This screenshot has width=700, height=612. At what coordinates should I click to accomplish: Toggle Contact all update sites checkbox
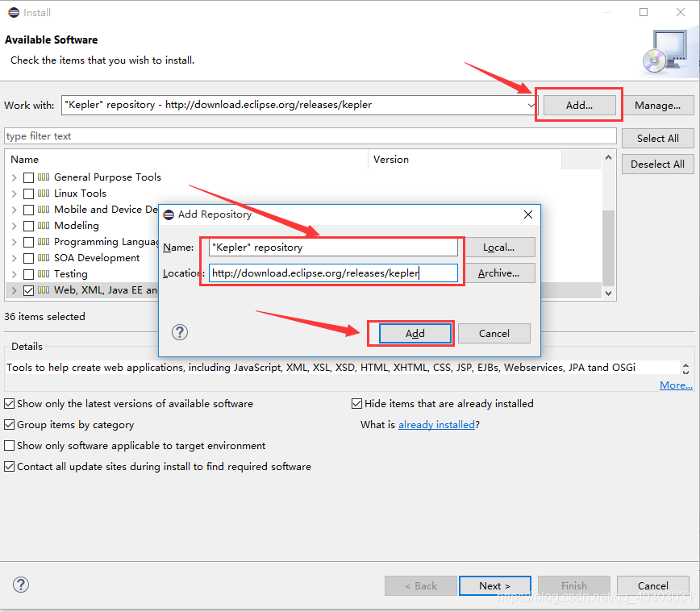10,467
